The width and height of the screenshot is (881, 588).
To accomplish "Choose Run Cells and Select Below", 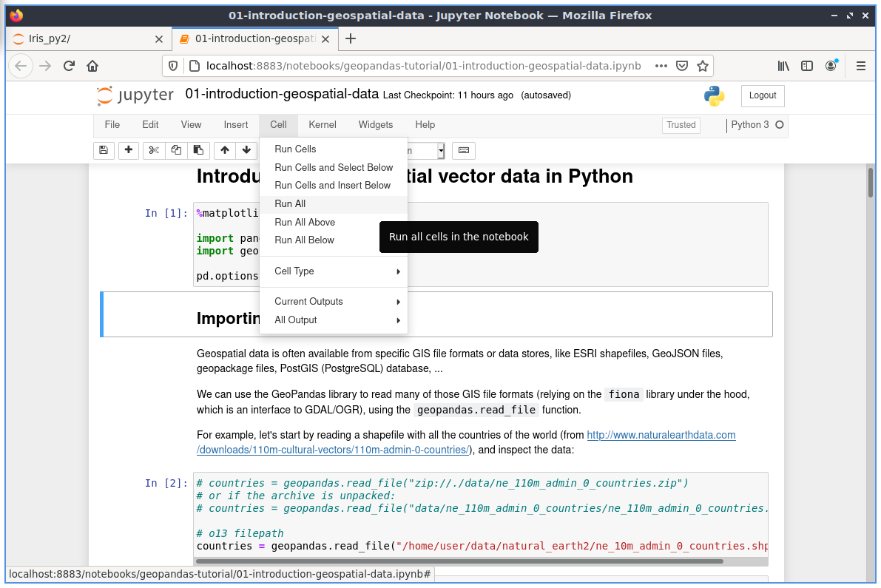I will point(334,167).
